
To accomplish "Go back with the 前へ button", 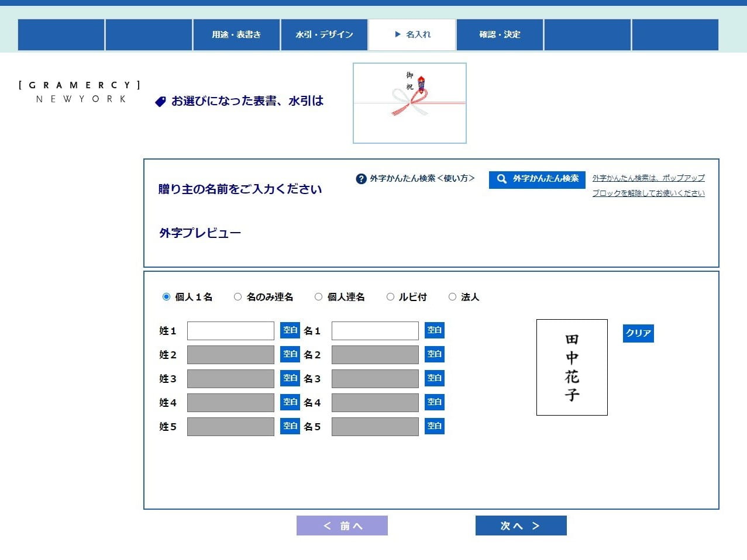I will coord(342,526).
